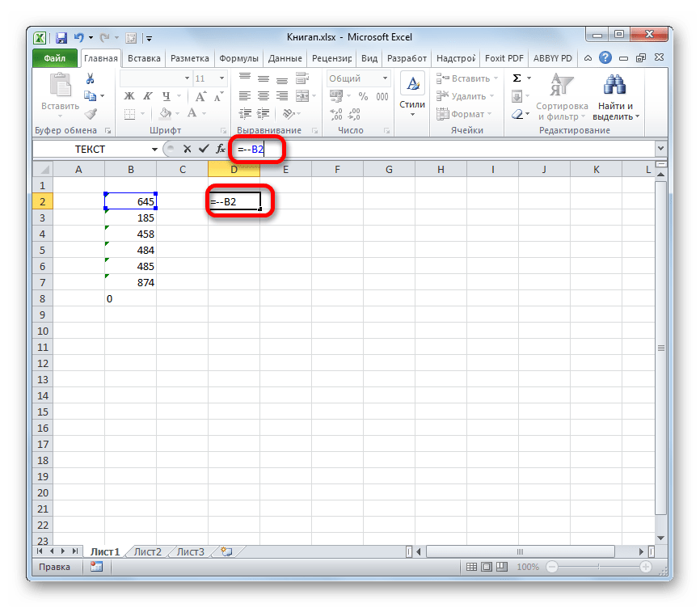This screenshot has width=700, height=608.
Task: Open the Name Box dropdown arrow
Action: coord(154,149)
